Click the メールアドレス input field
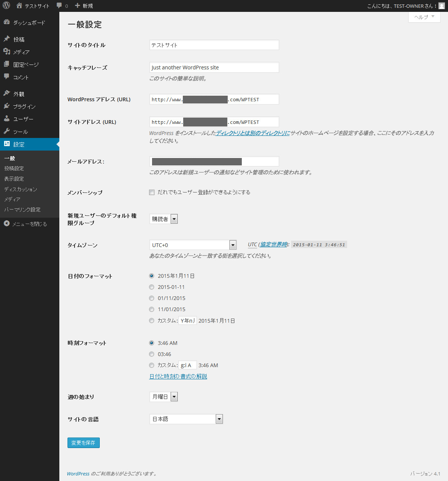 pos(214,161)
